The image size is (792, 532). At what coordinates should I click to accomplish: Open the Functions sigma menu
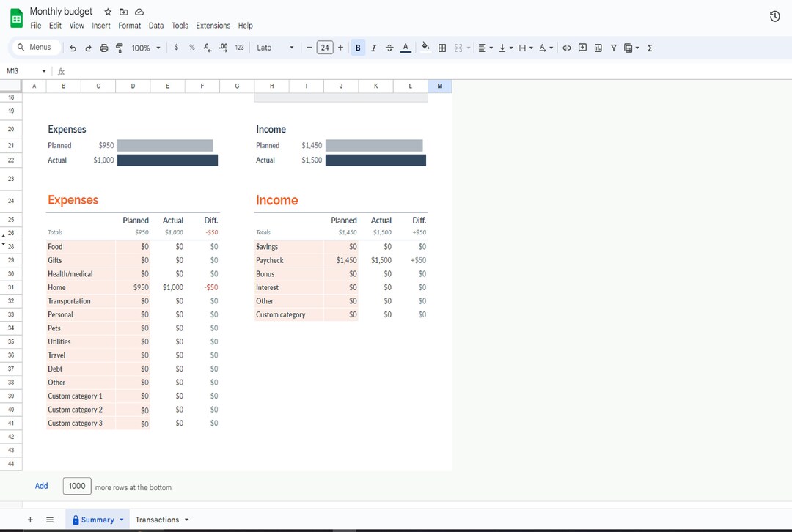coord(650,48)
